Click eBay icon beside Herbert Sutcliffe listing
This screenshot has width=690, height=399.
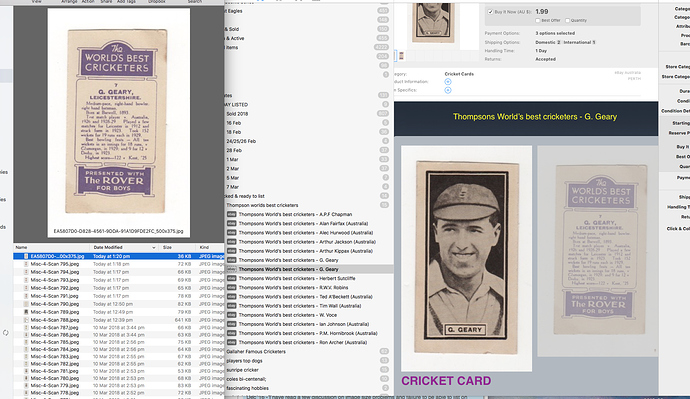[x=231, y=278]
